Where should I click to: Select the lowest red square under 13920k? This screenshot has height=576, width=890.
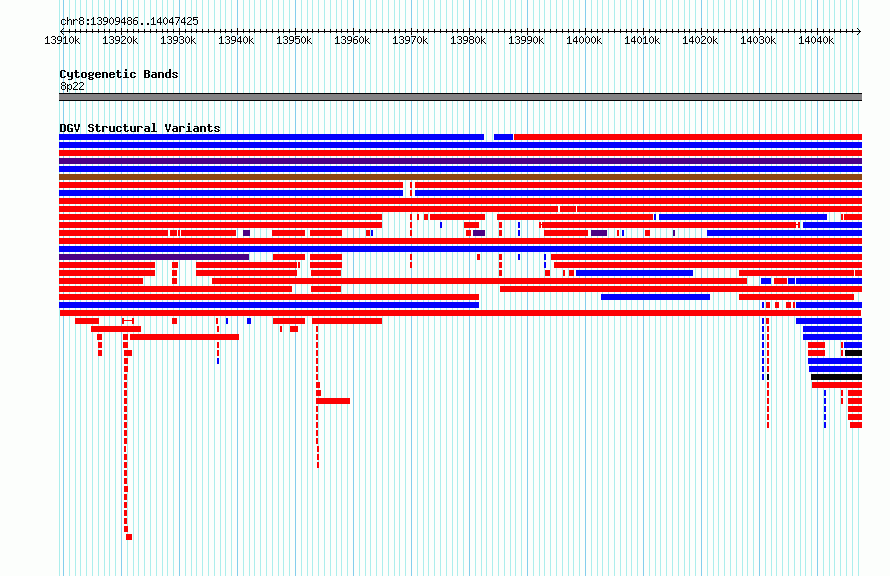[129, 537]
